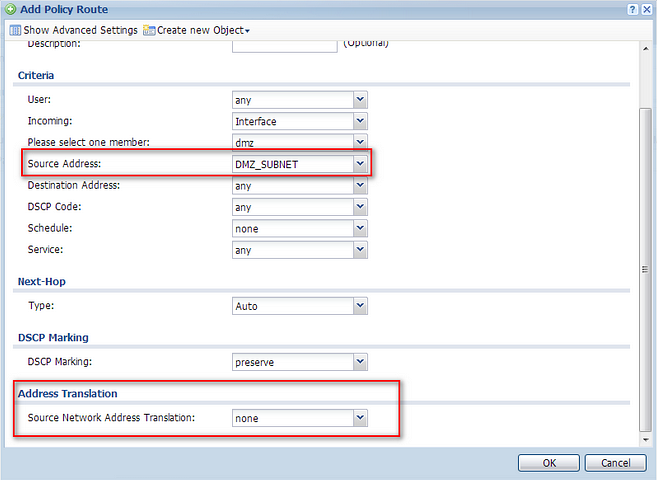
Task: Open the Source Address dropdown
Action: pos(360,164)
